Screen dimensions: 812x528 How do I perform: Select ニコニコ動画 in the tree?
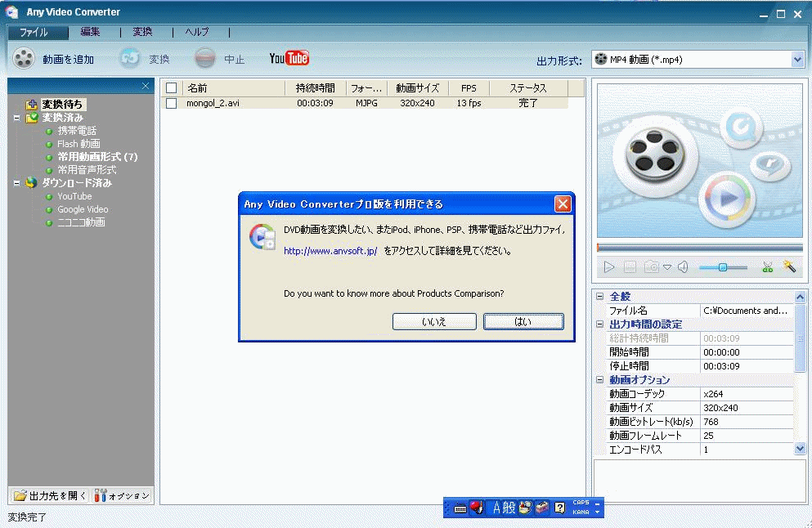click(x=81, y=222)
